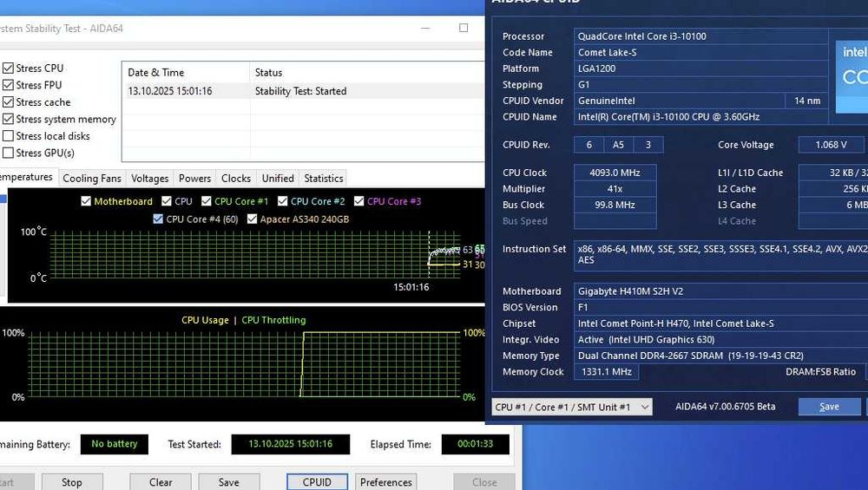Click log entry 13.10.2025 15:01:16
The width and height of the screenshot is (868, 490).
click(x=170, y=91)
